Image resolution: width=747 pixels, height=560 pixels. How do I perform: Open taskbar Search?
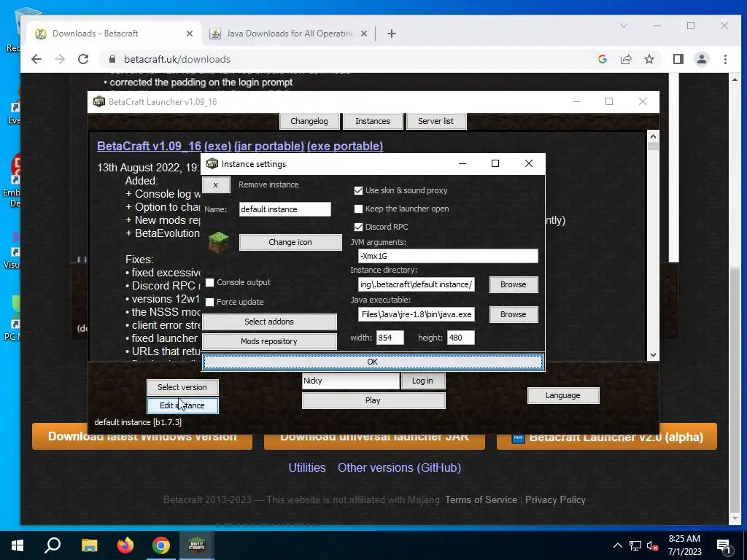[53, 545]
